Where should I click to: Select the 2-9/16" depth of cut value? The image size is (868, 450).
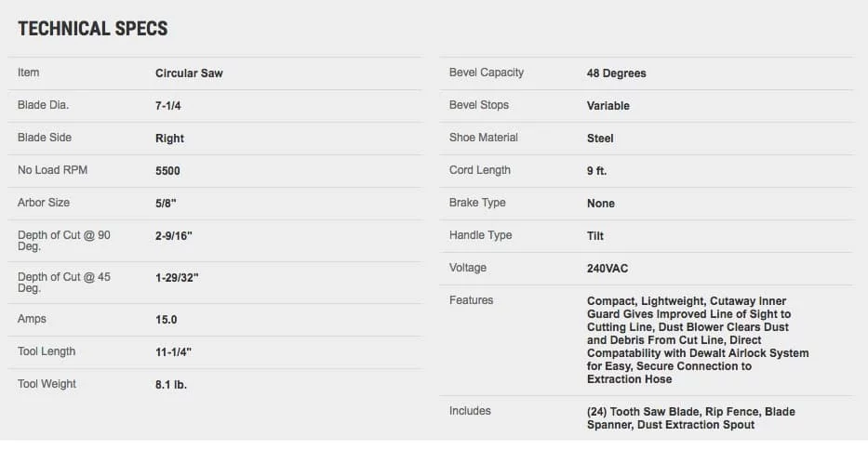173,236
